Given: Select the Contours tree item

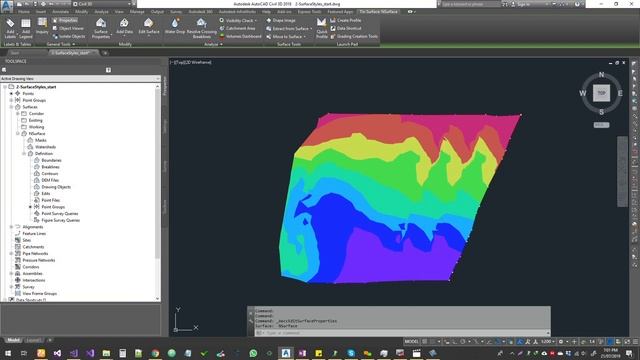Looking at the screenshot, I should pyautogui.click(x=50, y=173).
